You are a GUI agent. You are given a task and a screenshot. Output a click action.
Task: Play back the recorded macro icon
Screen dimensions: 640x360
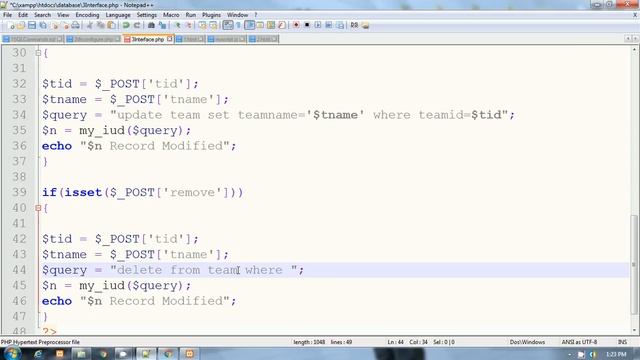pos(318,25)
